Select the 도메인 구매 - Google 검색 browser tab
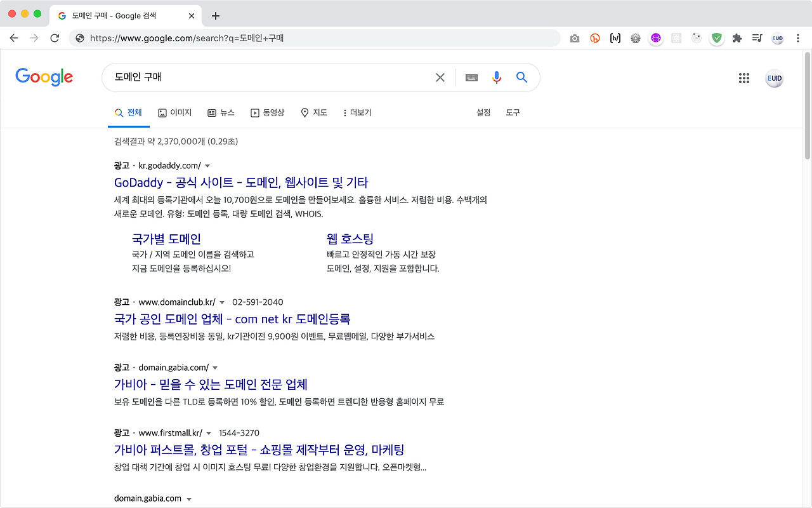 tap(126, 16)
